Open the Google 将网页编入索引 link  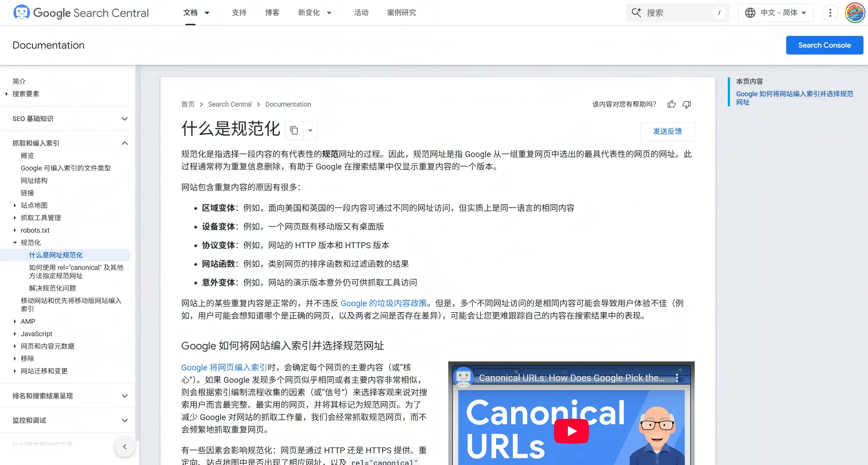[x=224, y=367]
